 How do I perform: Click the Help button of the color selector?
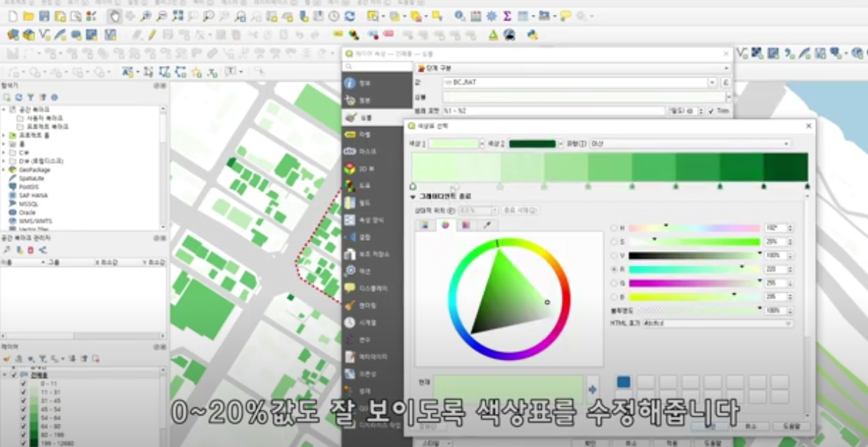pyautogui.click(x=791, y=426)
